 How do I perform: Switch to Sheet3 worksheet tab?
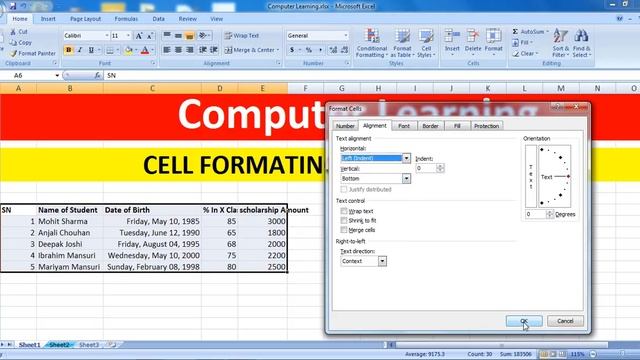pos(89,345)
